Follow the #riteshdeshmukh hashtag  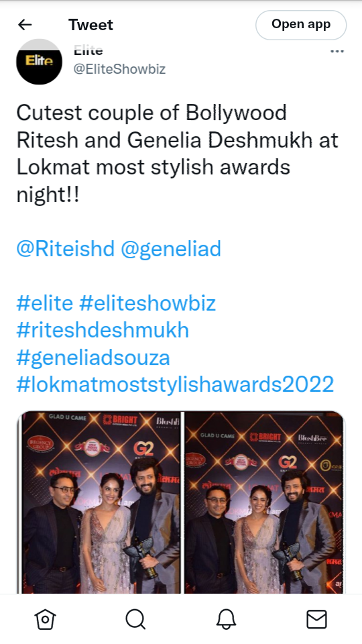pyautogui.click(x=103, y=330)
